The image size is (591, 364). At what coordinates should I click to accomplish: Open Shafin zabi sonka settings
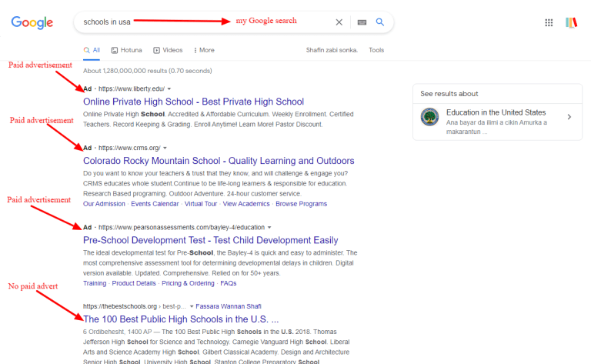click(x=332, y=50)
